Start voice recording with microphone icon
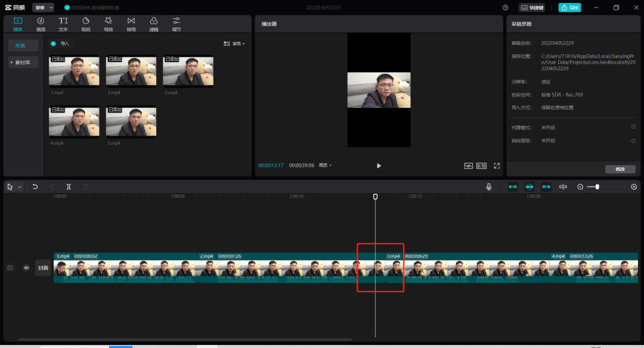The image size is (644, 348). tap(489, 187)
